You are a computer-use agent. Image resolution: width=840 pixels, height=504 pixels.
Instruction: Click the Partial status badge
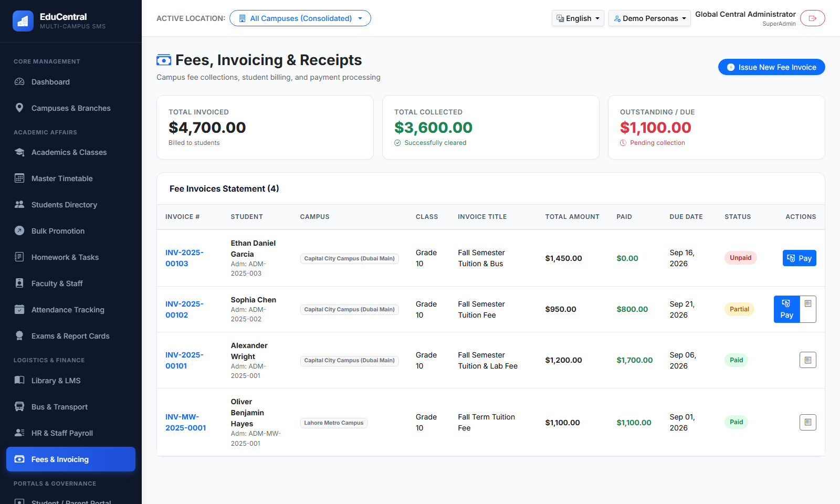(739, 309)
